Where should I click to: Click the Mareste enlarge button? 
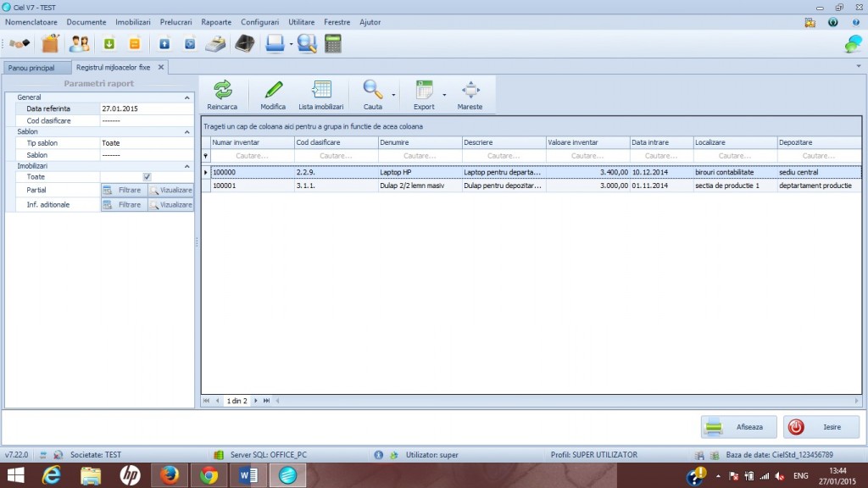point(470,95)
